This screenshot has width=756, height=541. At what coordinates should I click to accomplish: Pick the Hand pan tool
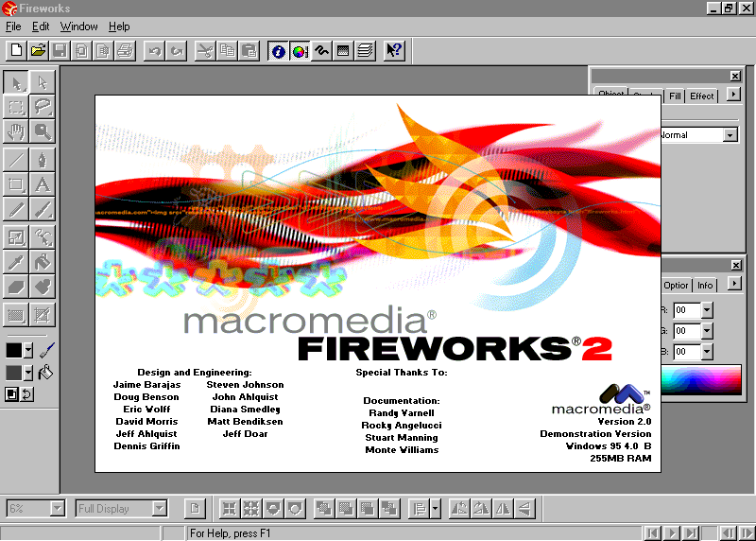(x=16, y=131)
